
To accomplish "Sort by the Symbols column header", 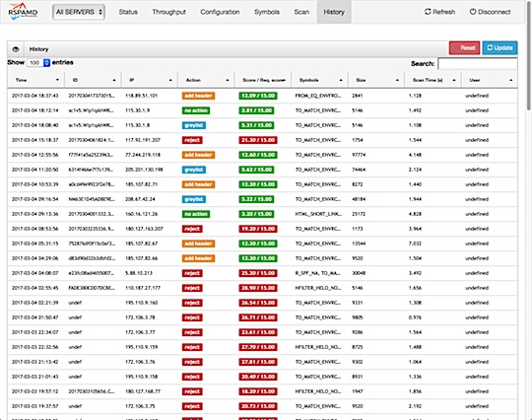I will (x=319, y=80).
